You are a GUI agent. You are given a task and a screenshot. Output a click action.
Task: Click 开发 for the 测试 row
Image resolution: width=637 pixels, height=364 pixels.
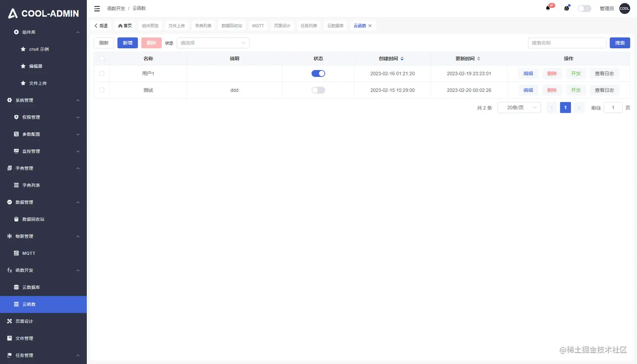[576, 90]
